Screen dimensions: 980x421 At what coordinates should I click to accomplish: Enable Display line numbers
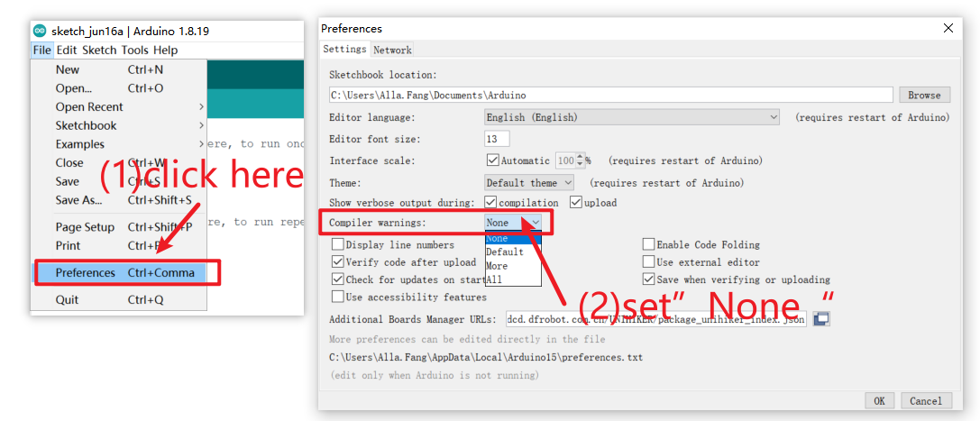coord(337,245)
